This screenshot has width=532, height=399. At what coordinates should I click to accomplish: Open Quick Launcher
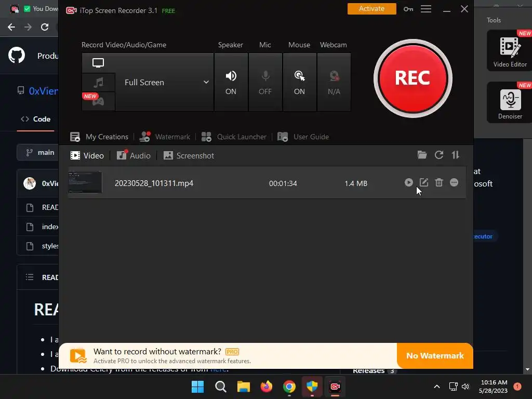pyautogui.click(x=234, y=137)
